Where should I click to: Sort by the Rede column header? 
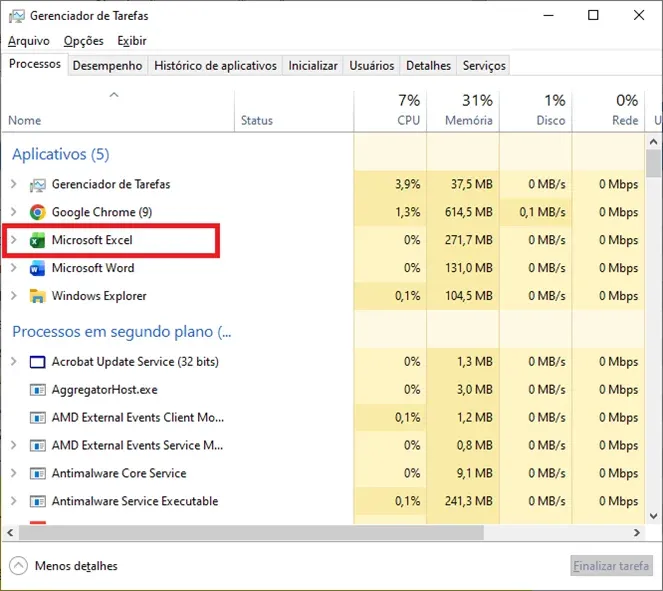tap(608, 111)
